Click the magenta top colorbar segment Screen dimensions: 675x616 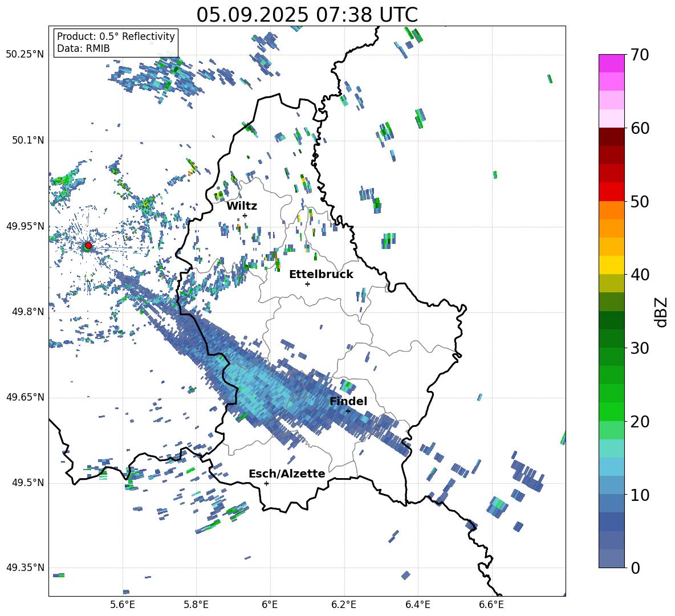click(611, 63)
